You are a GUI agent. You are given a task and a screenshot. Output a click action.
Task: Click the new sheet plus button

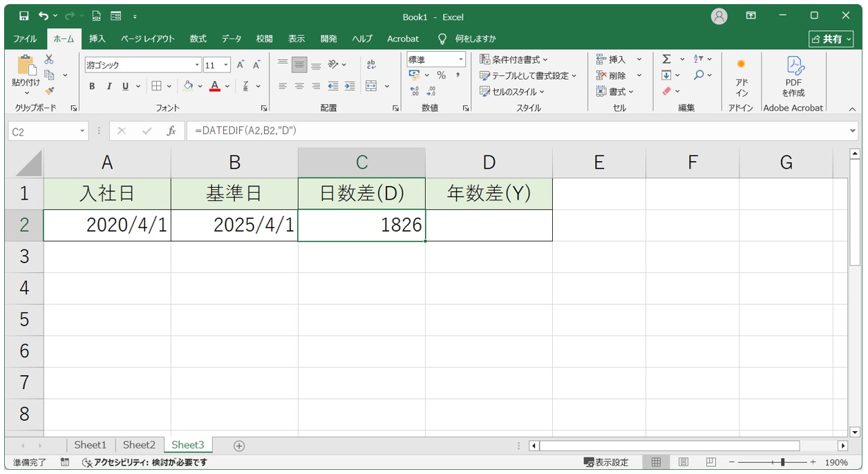tap(239, 446)
